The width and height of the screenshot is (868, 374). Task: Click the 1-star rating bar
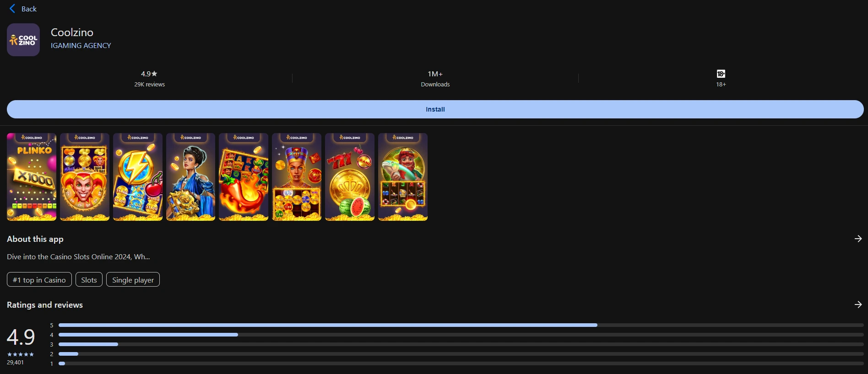461,363
